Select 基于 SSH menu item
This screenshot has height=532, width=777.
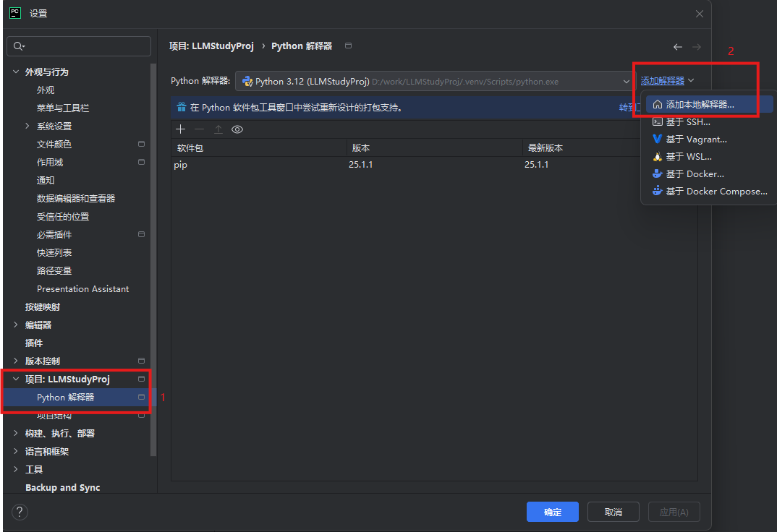(x=709, y=121)
